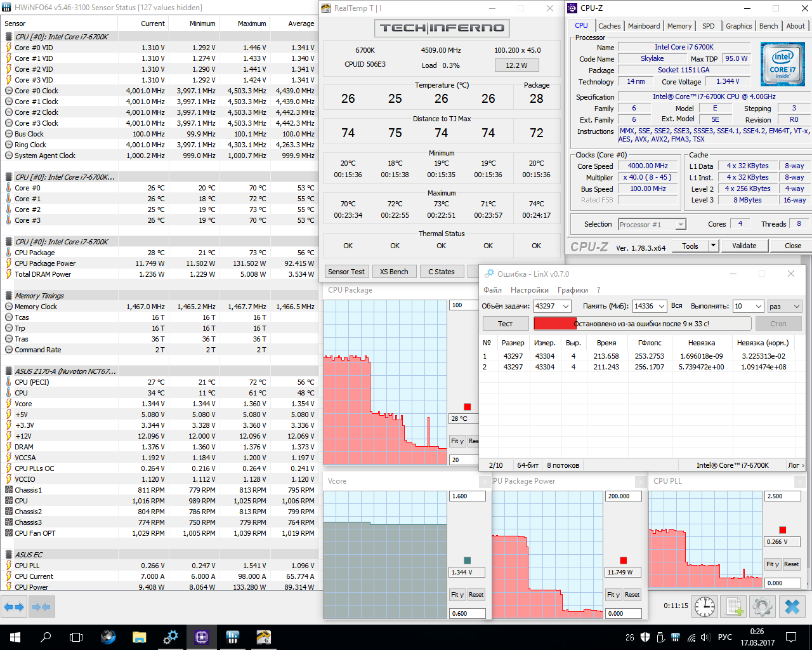812x650 pixels.
Task: Click the XS Bench button in RealTemp
Action: pos(394,272)
